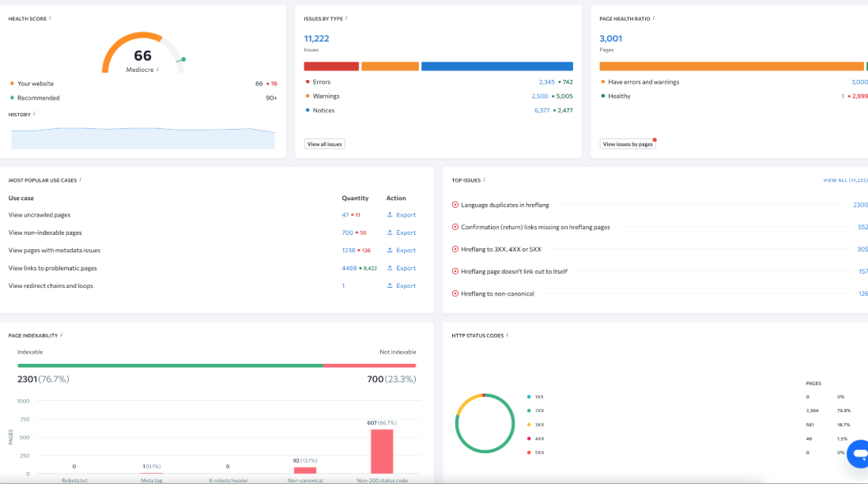Click the info icon next to History
This screenshot has height=484, width=868.
tap(34, 114)
